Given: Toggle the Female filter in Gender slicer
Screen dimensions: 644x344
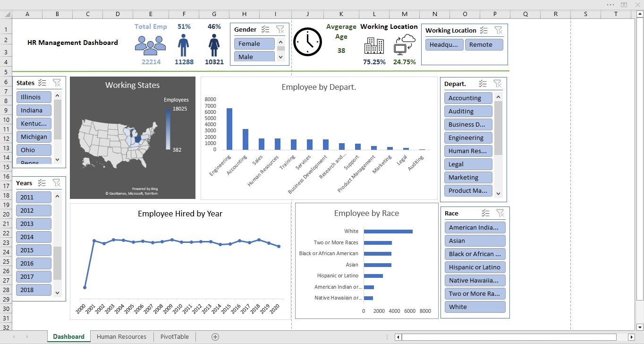Looking at the screenshot, I should coord(254,43).
